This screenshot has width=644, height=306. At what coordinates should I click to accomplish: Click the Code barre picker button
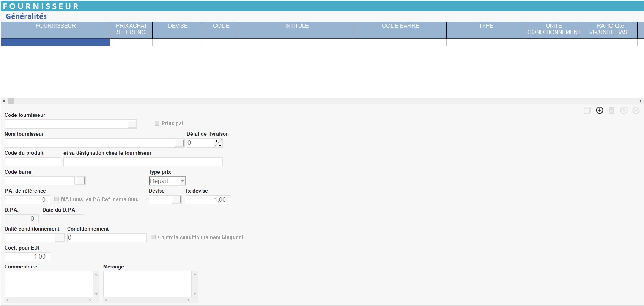click(x=80, y=181)
